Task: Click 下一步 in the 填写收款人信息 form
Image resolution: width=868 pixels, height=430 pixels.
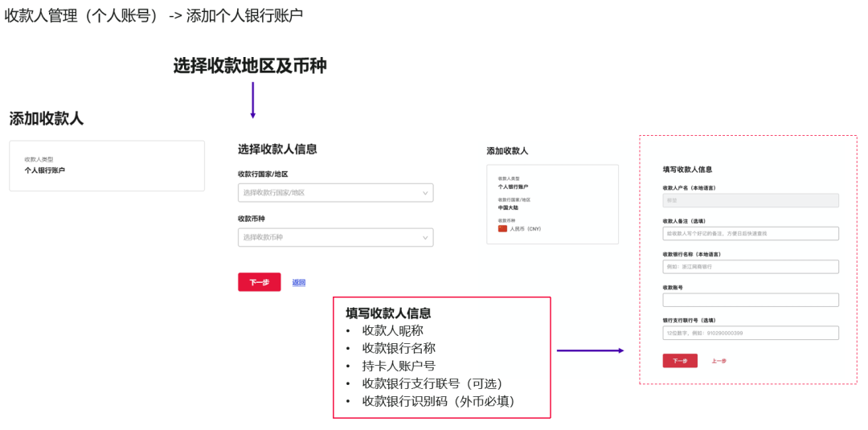Action: (680, 361)
